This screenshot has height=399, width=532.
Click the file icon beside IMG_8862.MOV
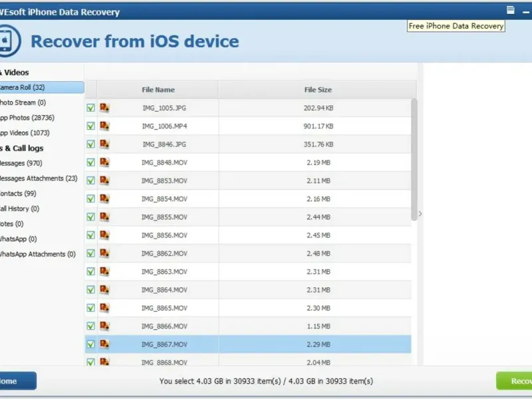(x=104, y=253)
